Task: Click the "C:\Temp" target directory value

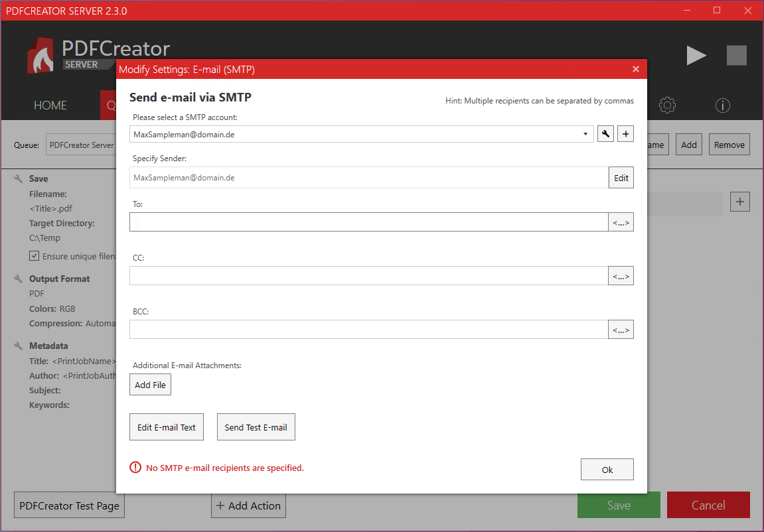Action: [x=45, y=237]
